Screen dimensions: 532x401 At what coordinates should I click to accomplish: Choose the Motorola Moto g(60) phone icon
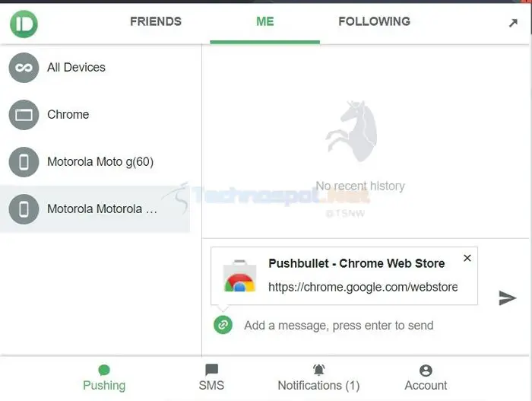[x=24, y=162]
